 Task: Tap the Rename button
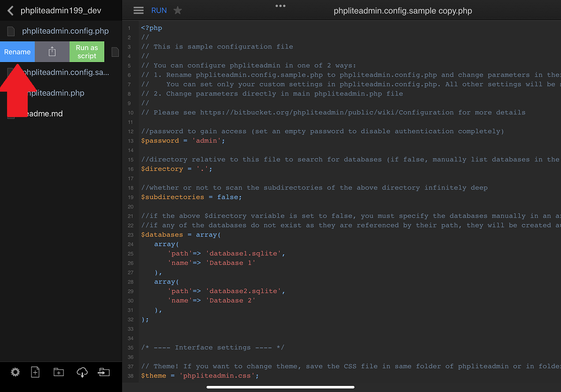pyautogui.click(x=17, y=52)
